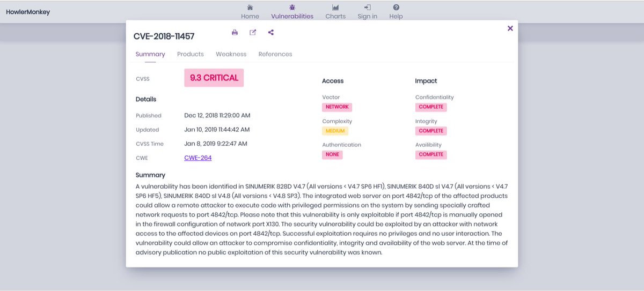Click the CVE-2018-11457 title text
This screenshot has width=644, height=291.
click(164, 36)
